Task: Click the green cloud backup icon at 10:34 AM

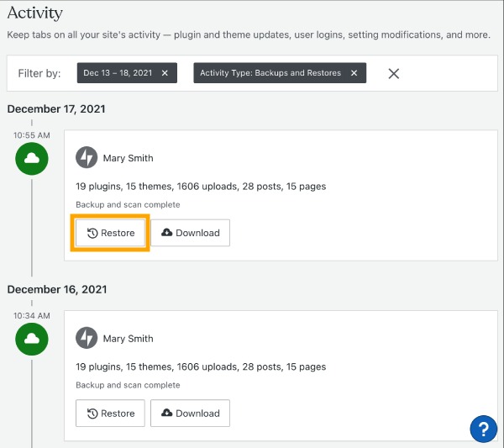Action: pos(32,339)
